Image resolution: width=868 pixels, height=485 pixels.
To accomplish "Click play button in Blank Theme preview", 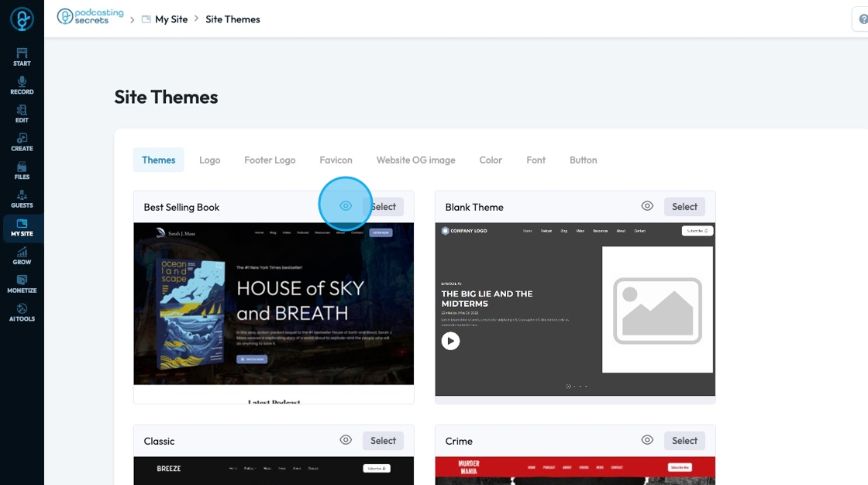I will 450,341.
